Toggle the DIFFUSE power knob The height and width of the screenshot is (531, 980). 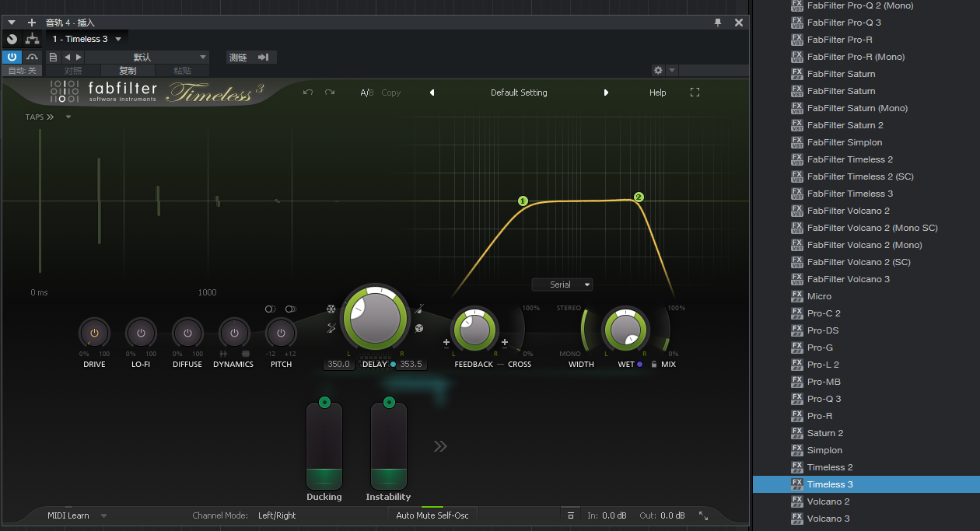tap(187, 333)
